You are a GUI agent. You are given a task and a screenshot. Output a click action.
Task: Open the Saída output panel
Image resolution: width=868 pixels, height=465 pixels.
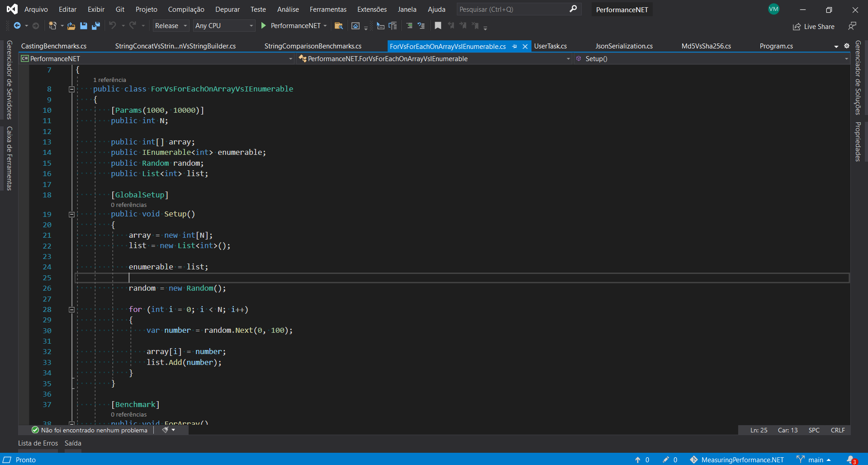(73, 443)
